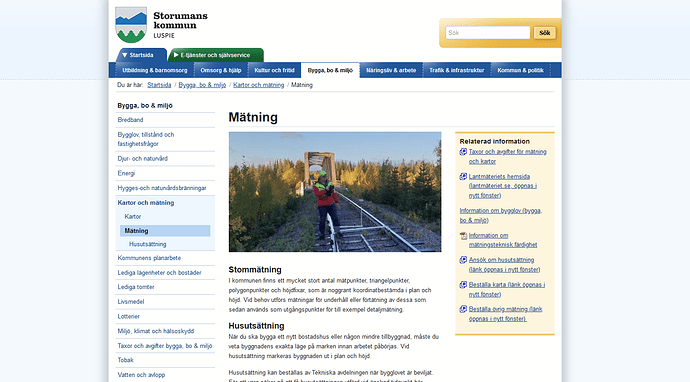Click the external link icon beside Taxor och avgifter för mätning
Viewport: 690px width, 382px height.
click(463, 152)
